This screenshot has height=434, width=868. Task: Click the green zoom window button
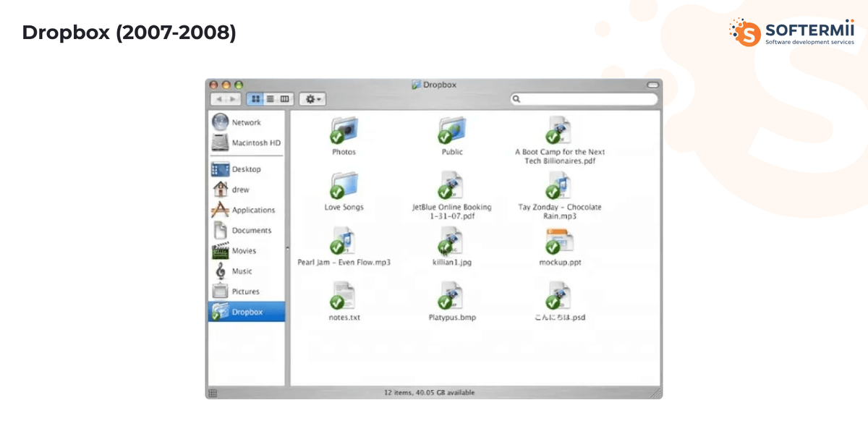[x=239, y=85]
